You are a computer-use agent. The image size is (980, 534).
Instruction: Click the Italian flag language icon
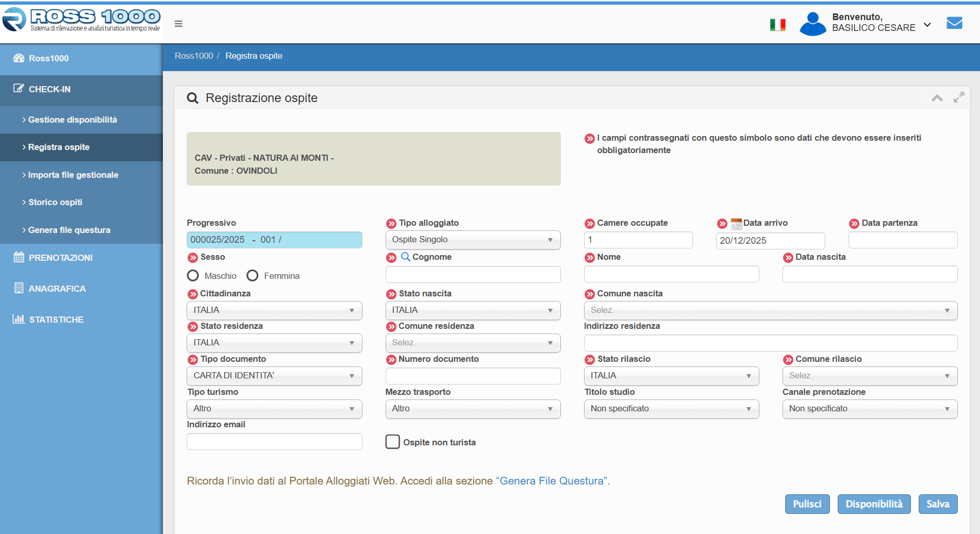777,24
